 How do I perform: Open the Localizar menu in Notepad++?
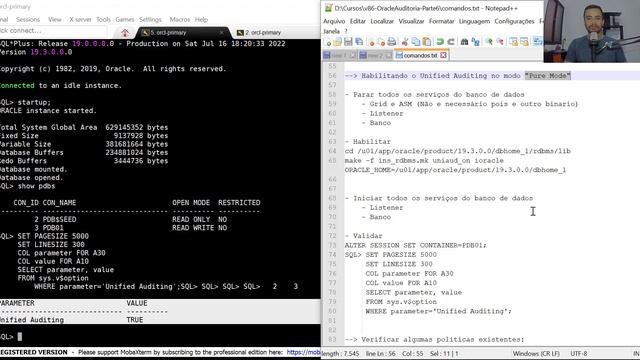point(382,21)
